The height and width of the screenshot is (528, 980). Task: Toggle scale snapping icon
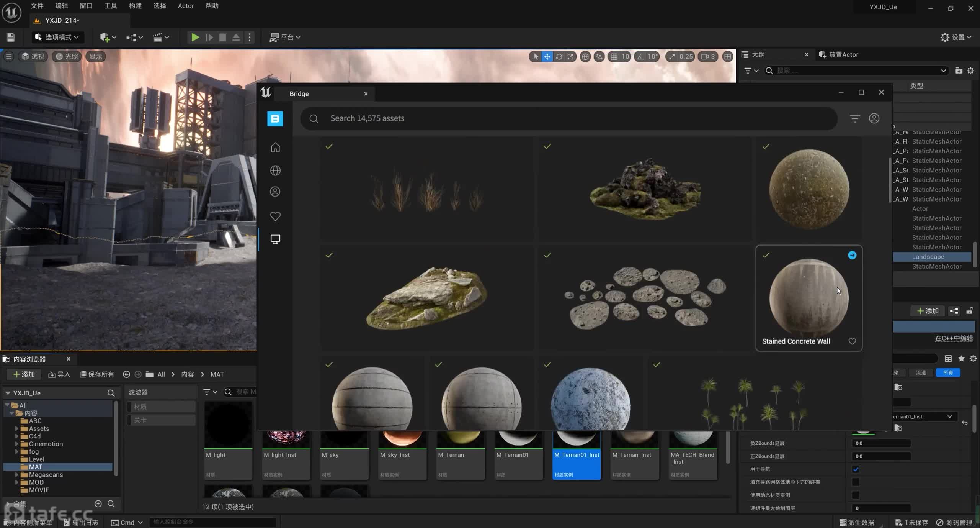(672, 57)
